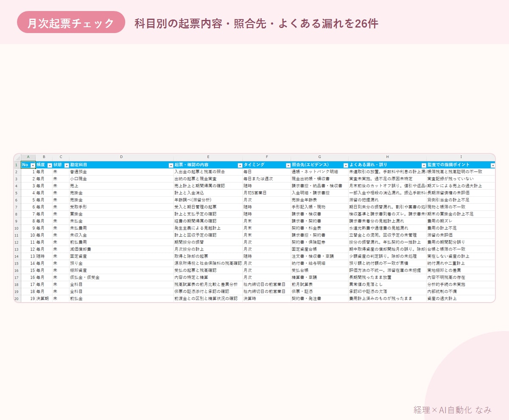Select the 前月試算表 cell

coord(319,284)
